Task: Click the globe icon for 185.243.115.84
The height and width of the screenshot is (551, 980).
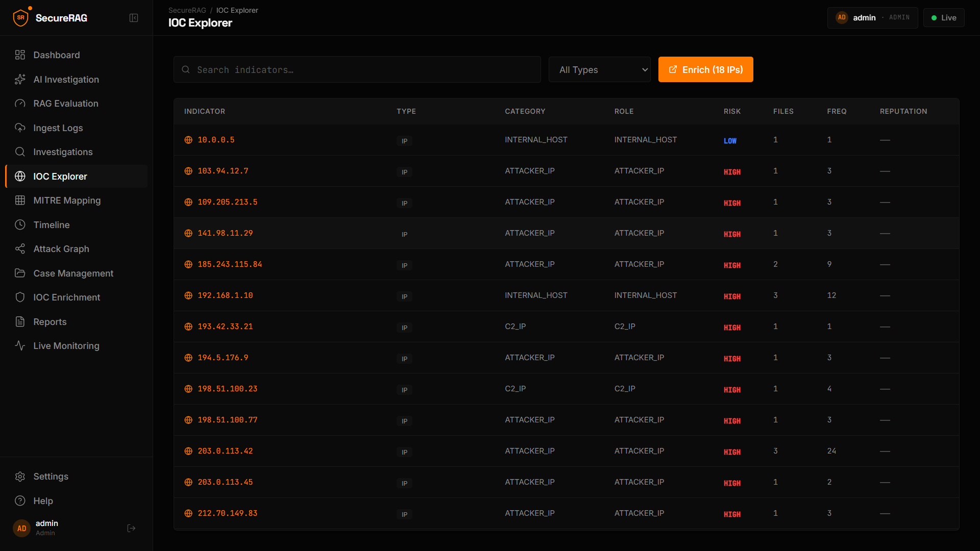Action: click(x=188, y=265)
